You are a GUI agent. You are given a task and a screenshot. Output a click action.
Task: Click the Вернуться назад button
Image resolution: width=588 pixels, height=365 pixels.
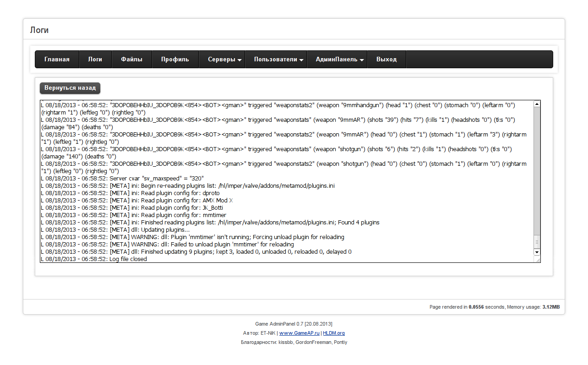click(70, 88)
